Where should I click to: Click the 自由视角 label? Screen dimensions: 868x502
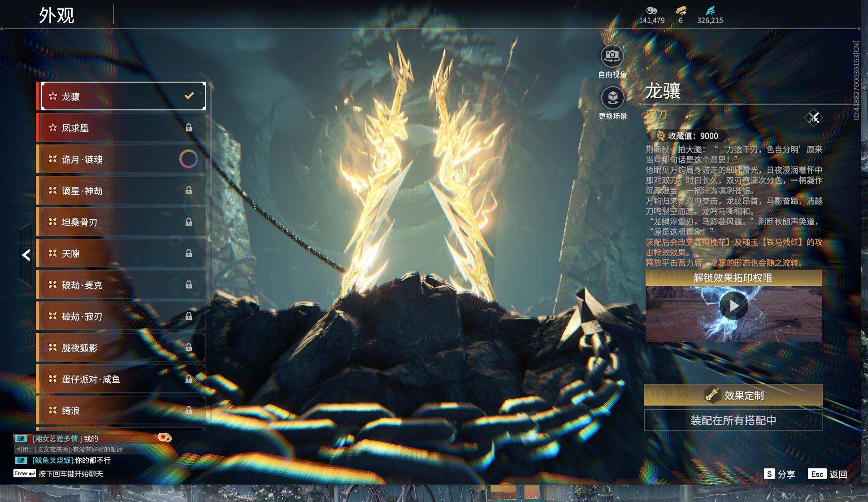click(612, 74)
